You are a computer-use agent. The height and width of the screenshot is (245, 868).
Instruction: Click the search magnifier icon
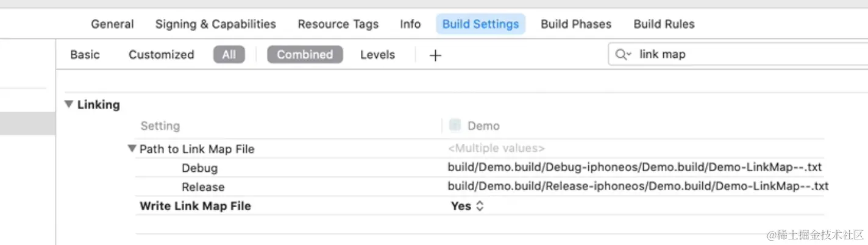[x=622, y=54]
